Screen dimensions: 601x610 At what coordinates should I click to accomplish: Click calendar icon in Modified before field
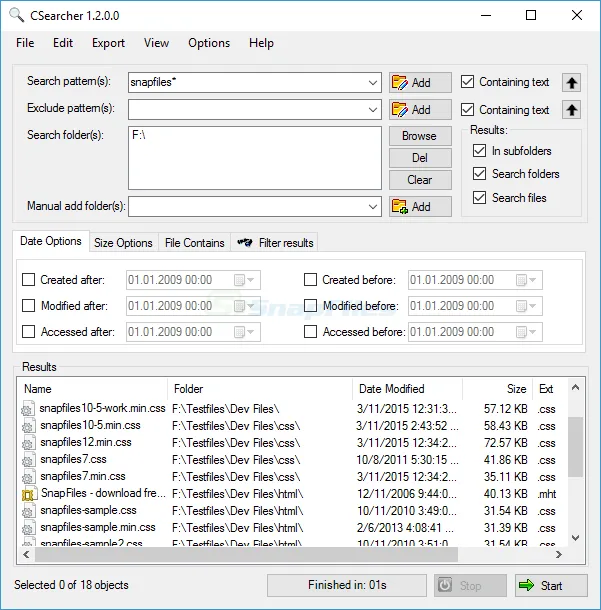coord(521,306)
